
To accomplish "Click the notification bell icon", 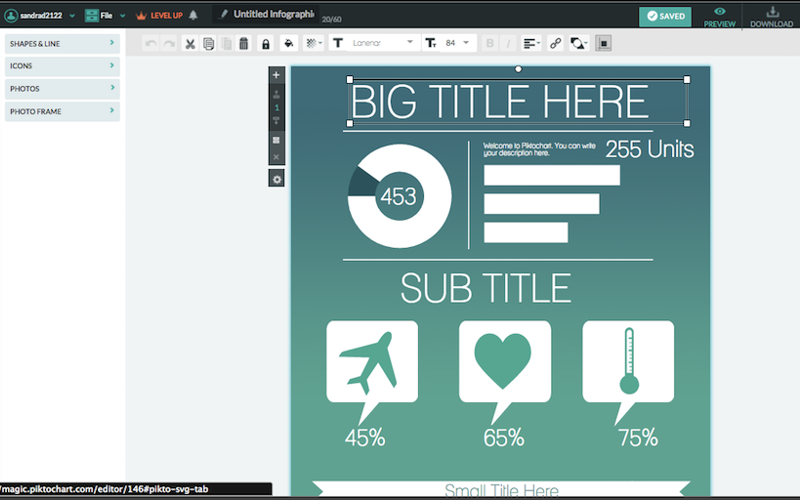I will (193, 16).
